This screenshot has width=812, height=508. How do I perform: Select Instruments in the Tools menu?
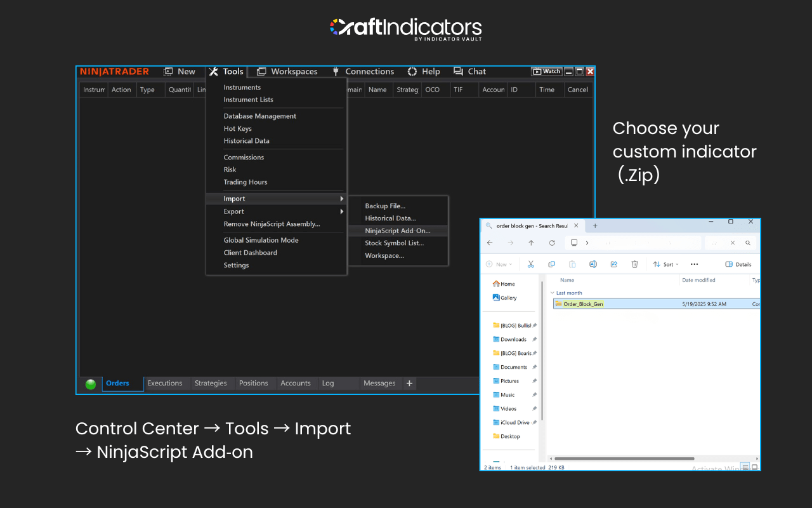(242, 88)
